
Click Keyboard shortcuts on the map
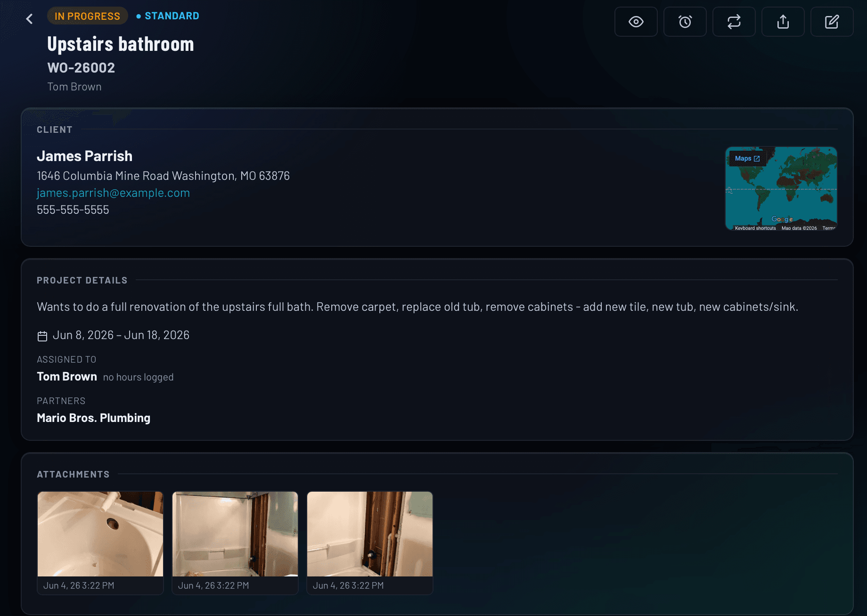755,228
